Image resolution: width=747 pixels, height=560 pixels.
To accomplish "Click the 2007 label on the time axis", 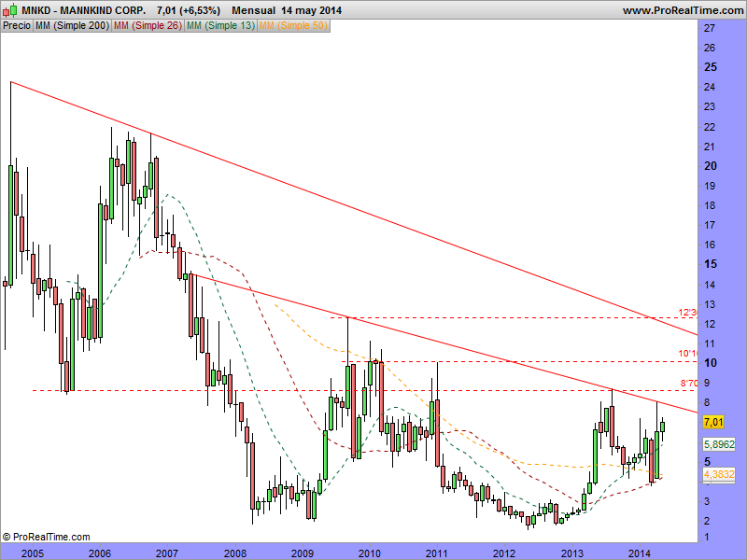I will [x=167, y=553].
